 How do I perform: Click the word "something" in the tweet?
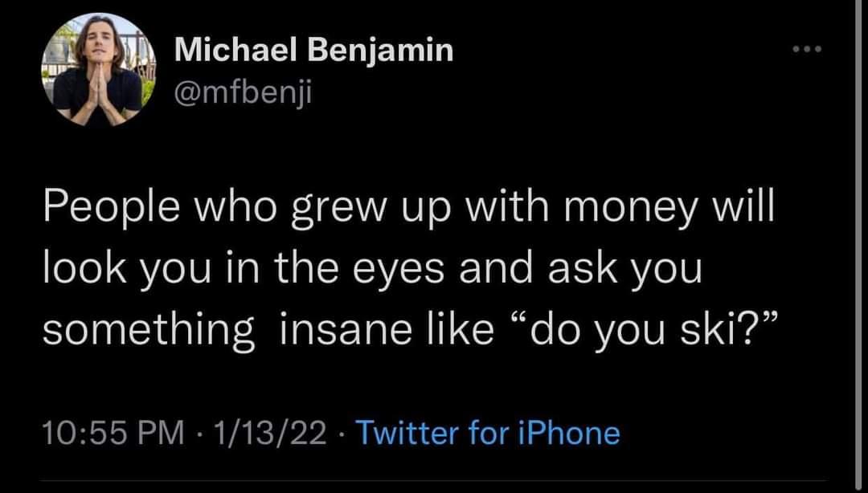147,329
